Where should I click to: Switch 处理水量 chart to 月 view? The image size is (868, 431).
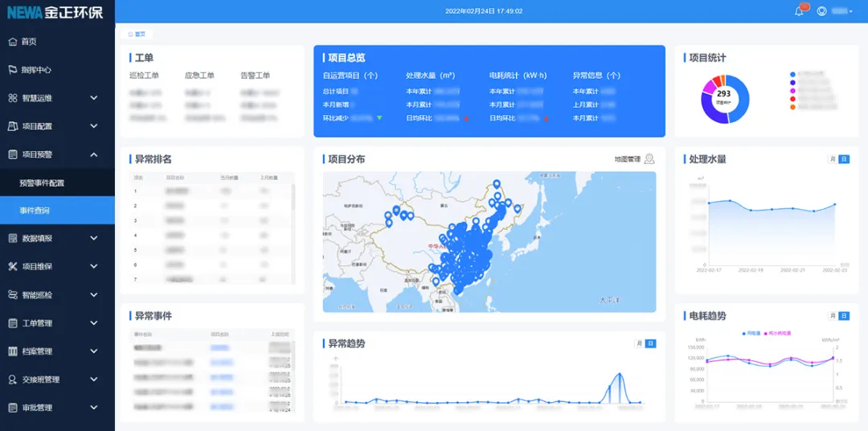(833, 159)
